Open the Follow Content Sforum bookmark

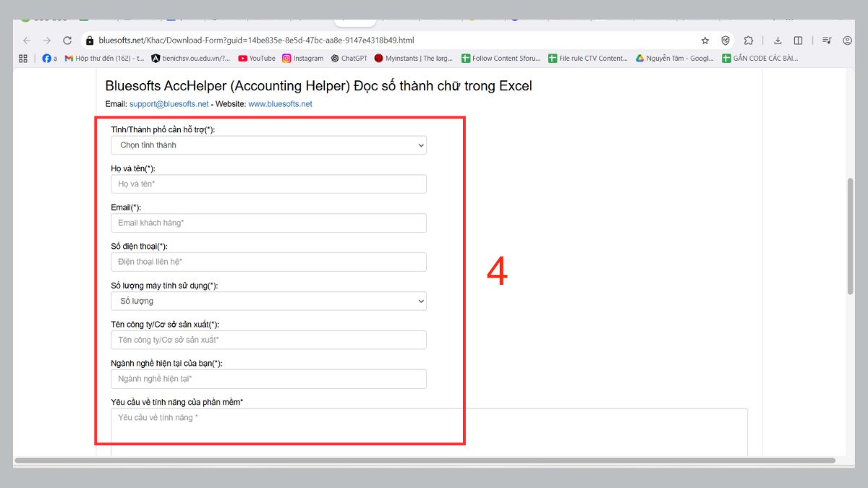click(x=501, y=59)
